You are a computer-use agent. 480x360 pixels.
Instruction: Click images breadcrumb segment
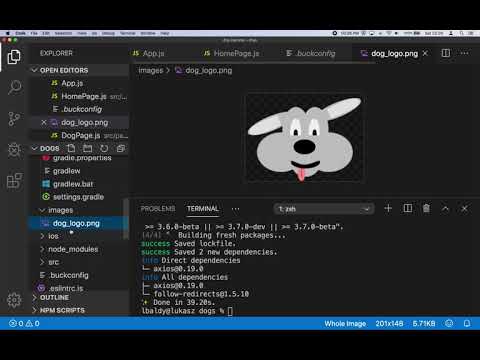(151, 70)
